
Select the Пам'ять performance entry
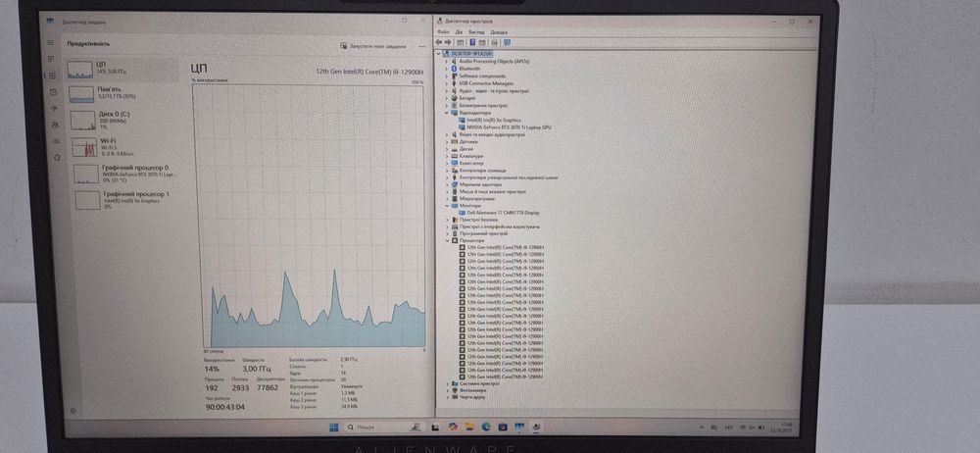(123, 93)
